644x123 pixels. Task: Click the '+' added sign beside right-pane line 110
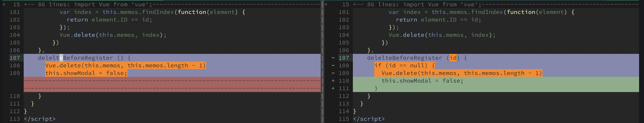[333, 81]
